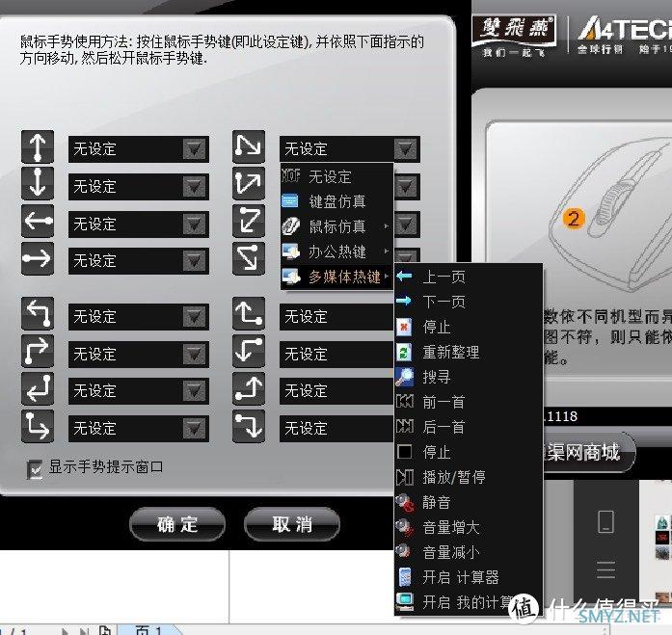This screenshot has height=635, width=672.
Task: Open dropdown for up-then-right gesture
Action: 194,354
